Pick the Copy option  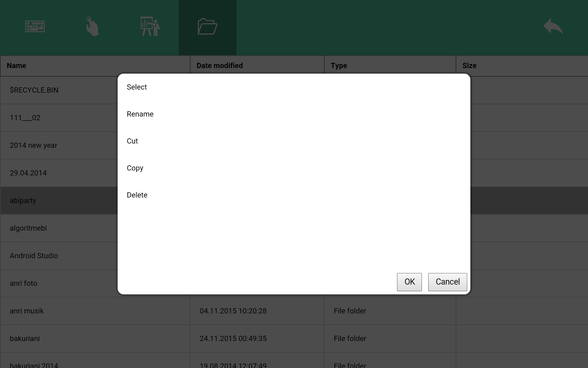tap(135, 168)
